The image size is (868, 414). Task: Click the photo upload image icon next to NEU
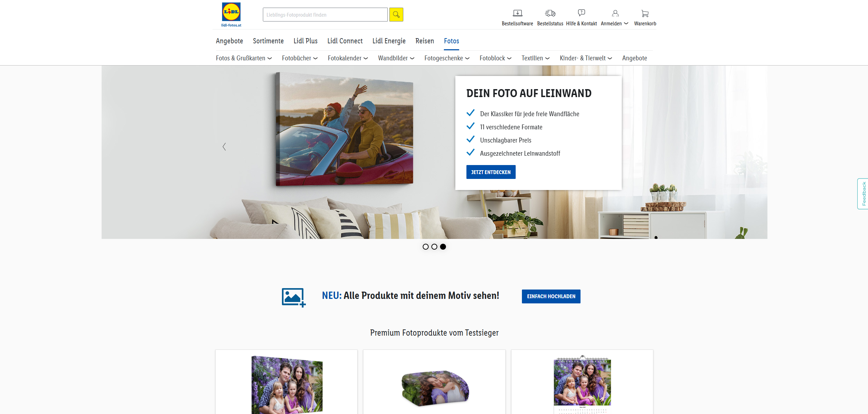(293, 296)
